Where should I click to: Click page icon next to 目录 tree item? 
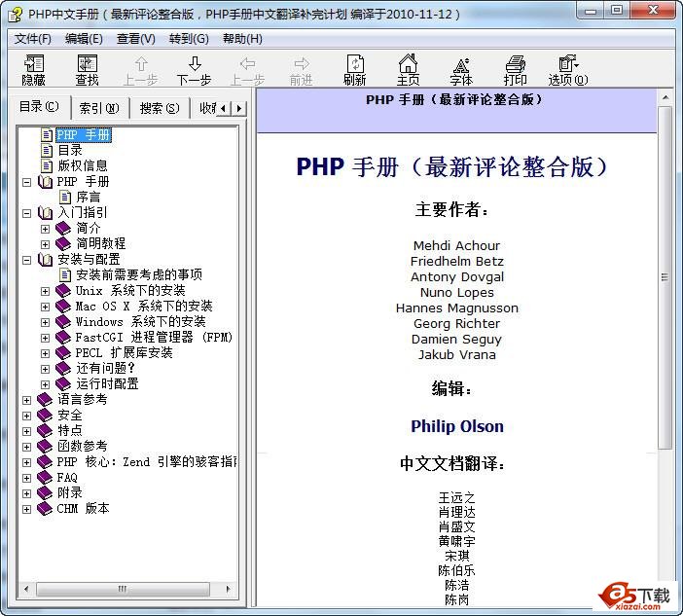pos(47,150)
